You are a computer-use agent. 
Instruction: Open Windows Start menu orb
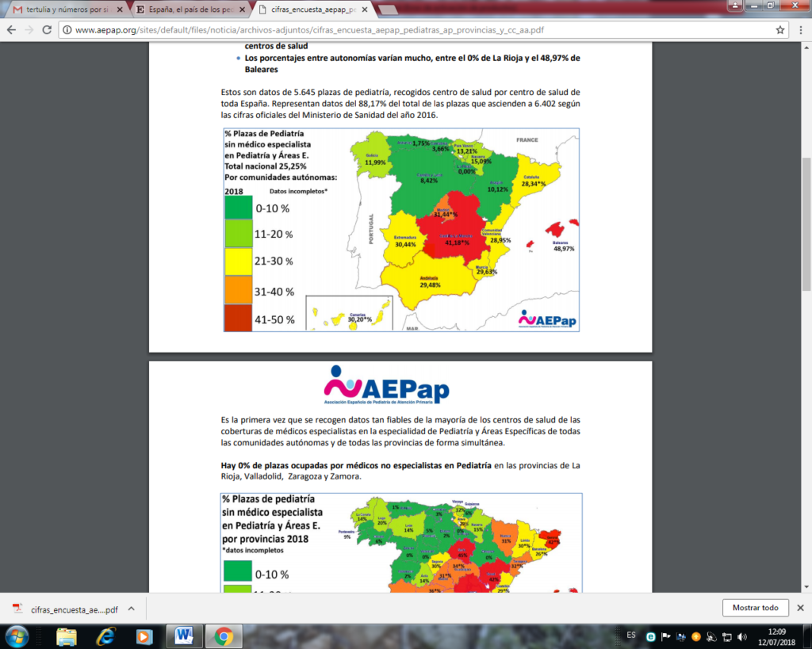[16, 636]
